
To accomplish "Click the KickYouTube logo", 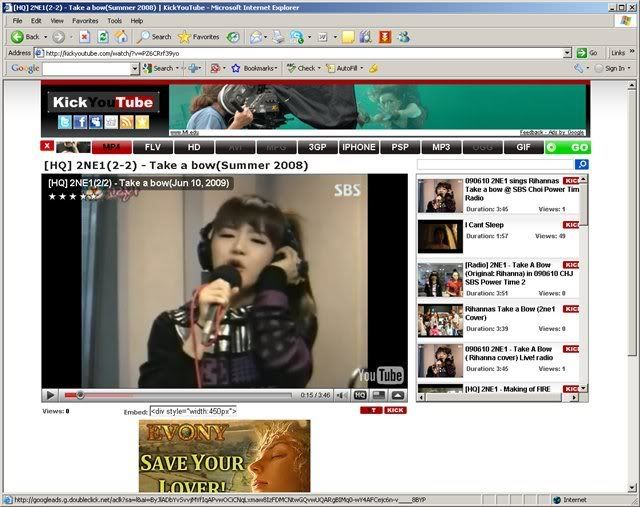I will pos(103,102).
